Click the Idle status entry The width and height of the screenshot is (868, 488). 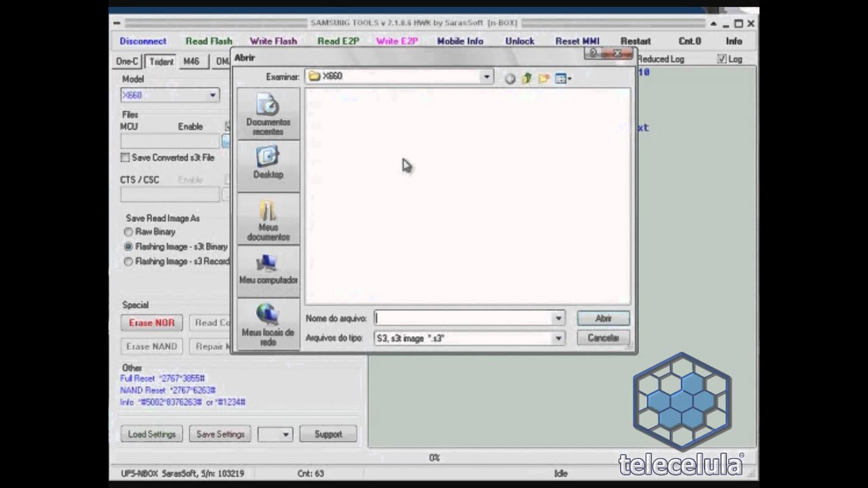click(561, 474)
